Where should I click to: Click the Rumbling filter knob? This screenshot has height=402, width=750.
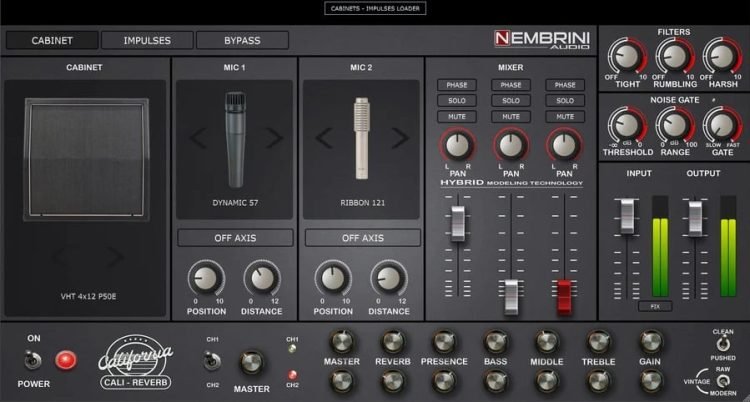[x=675, y=55]
